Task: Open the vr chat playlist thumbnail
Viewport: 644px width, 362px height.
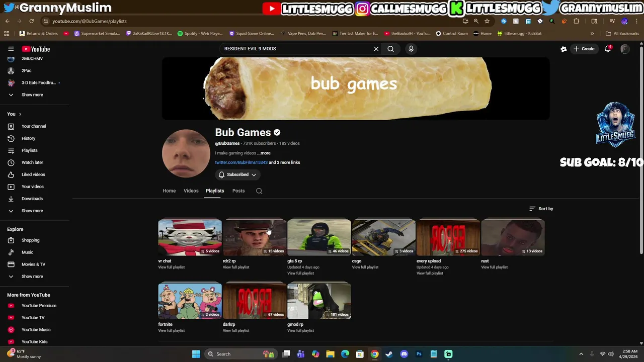Action: click(190, 237)
